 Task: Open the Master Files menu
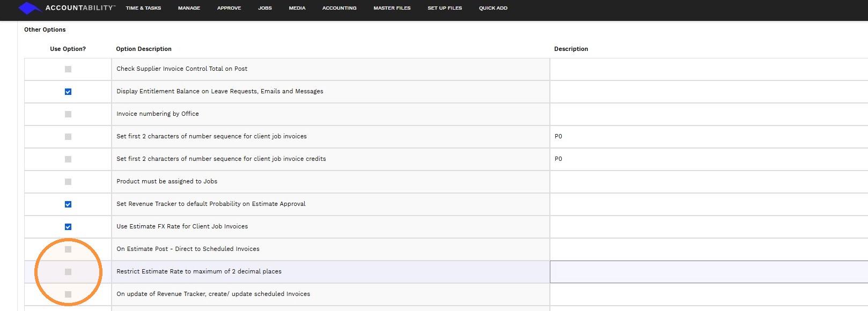coord(392,8)
